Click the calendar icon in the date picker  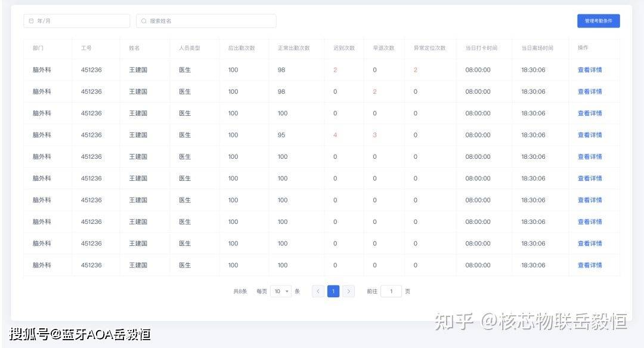click(31, 20)
